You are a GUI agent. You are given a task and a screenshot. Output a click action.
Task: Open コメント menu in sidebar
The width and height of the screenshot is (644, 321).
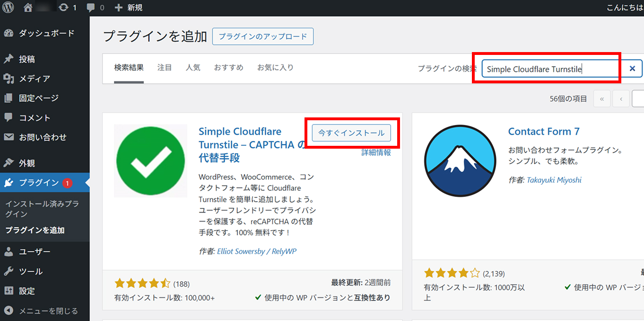(45, 117)
